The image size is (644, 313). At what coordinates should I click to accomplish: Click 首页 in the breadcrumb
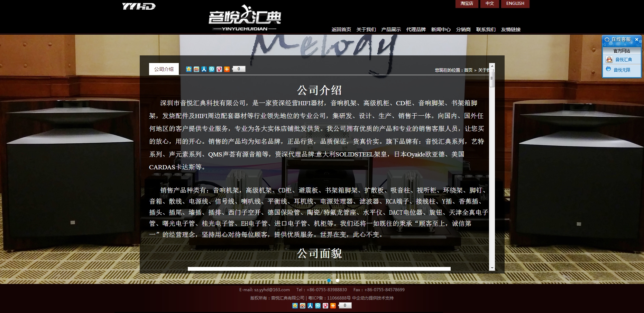(468, 70)
